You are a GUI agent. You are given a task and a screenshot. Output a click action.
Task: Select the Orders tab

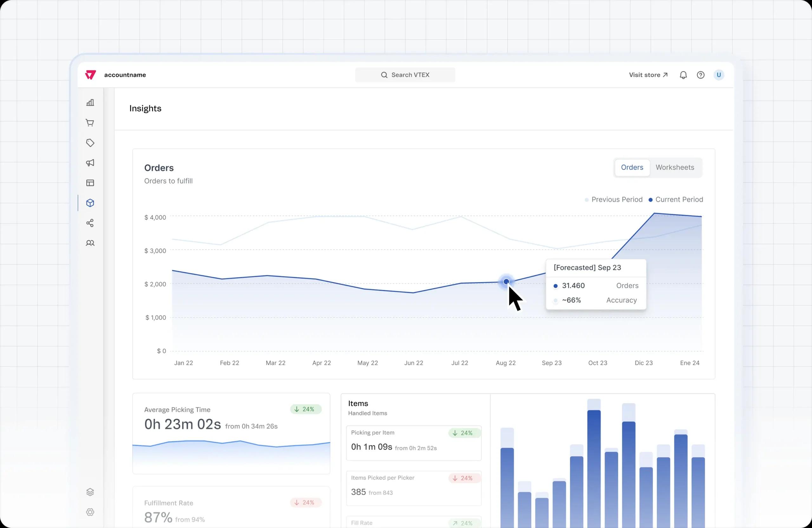coord(632,168)
